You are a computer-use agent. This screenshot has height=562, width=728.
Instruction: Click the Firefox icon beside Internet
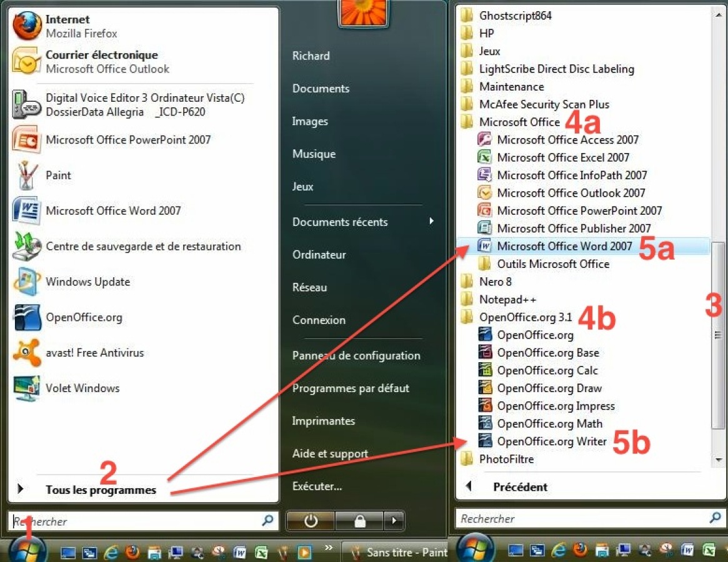tap(26, 26)
